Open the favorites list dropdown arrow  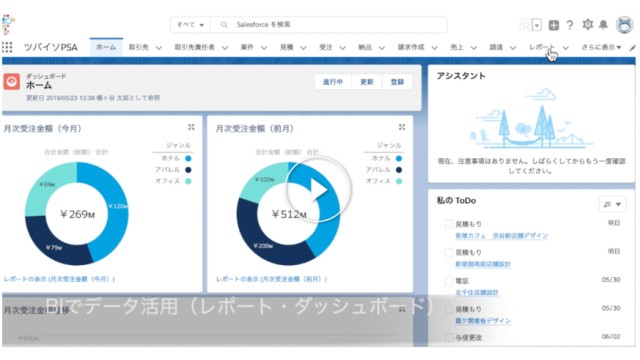pos(537,25)
